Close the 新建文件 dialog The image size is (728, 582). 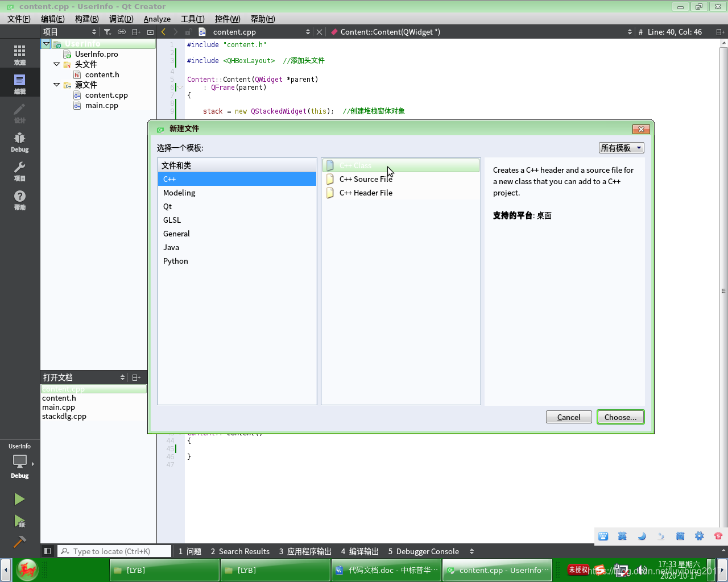(641, 129)
